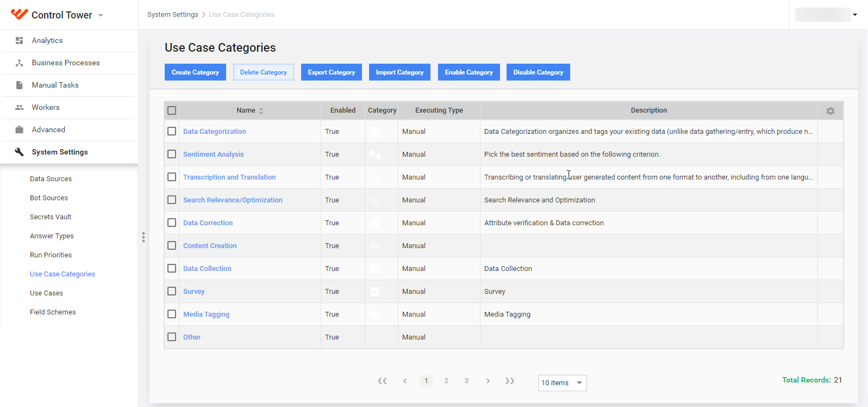Viewport: 868px width, 407px height.
Task: Sort the table by Name arrows
Action: coord(261,111)
